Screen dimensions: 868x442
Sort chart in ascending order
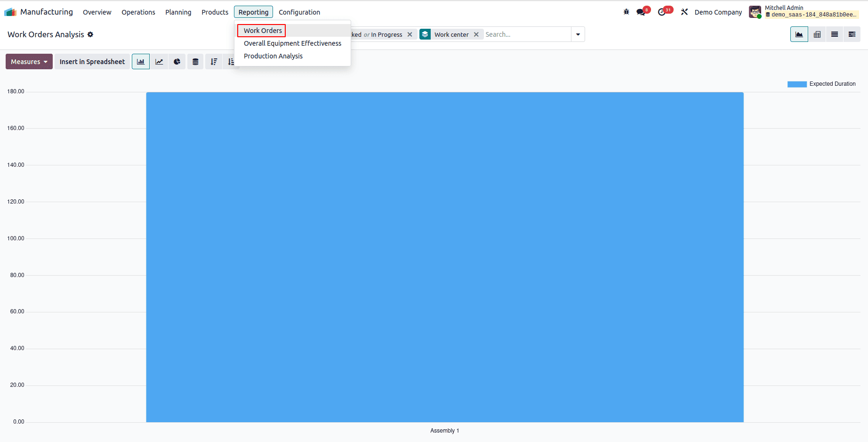point(231,62)
